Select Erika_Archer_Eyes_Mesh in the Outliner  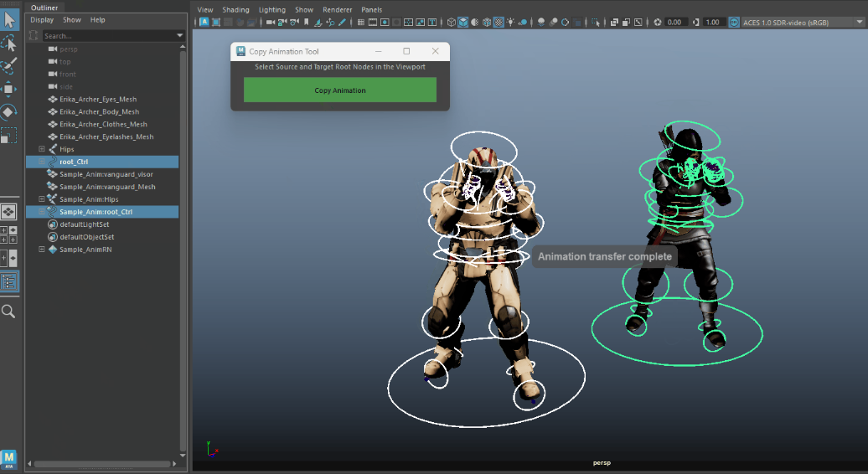98,99
